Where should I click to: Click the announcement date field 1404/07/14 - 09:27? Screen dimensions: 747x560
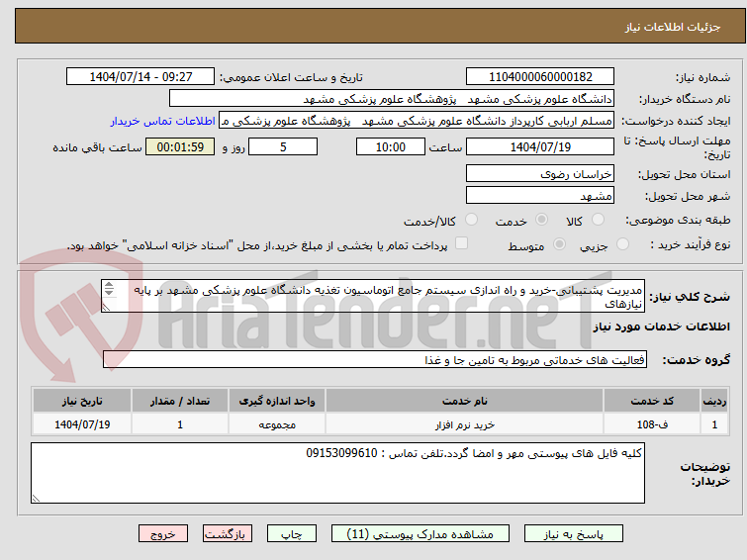pos(140,77)
